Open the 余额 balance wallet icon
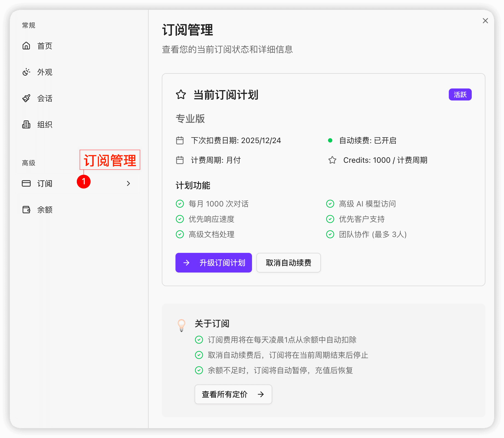 (26, 210)
